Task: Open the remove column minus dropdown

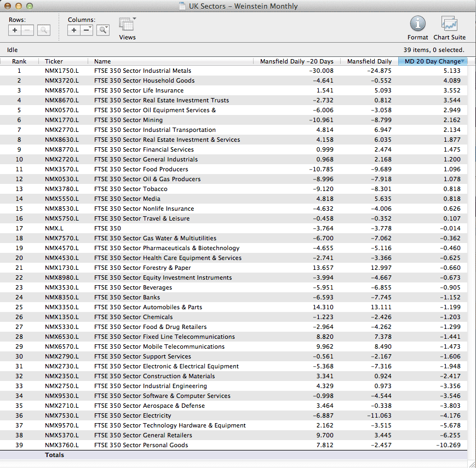Action: click(x=87, y=30)
